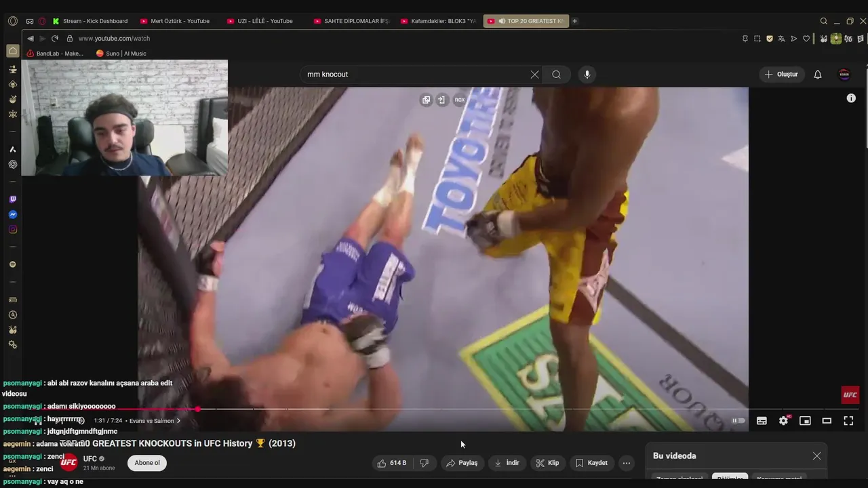Open the more actions three-dots menu

pos(627,463)
